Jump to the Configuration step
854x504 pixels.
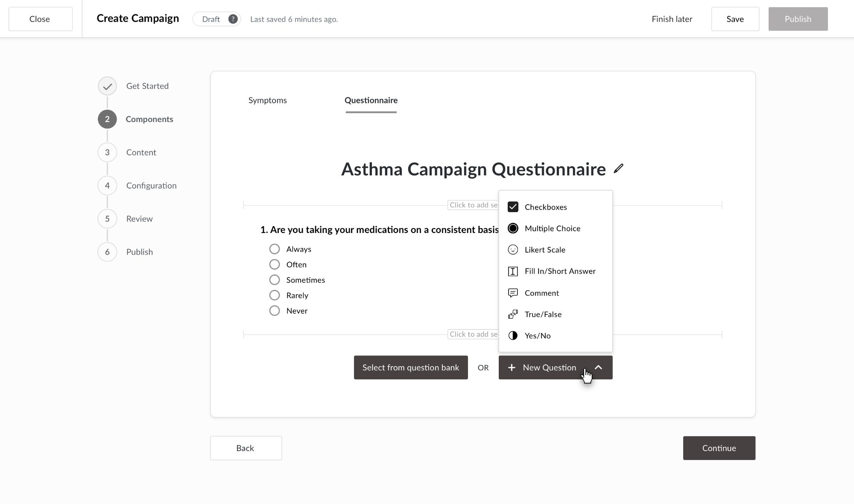click(151, 186)
